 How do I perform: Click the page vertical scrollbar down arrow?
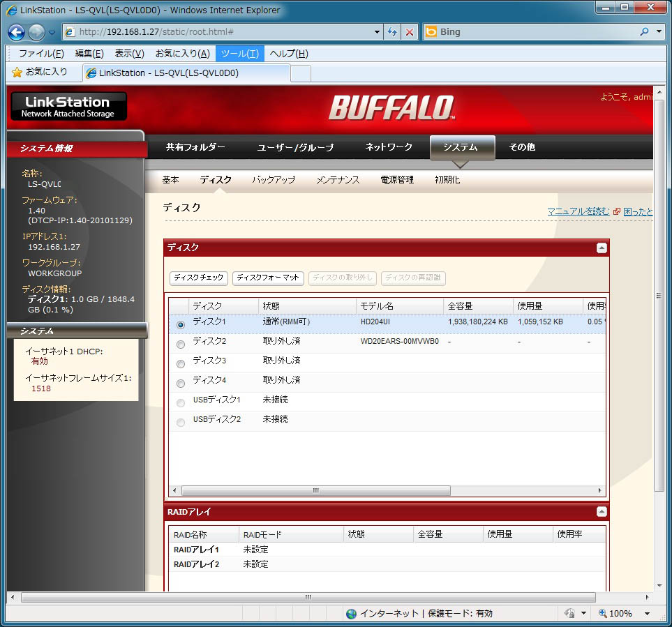point(659,585)
